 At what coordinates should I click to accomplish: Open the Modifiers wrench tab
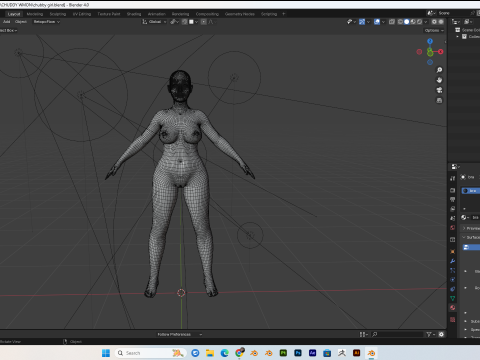(452, 261)
